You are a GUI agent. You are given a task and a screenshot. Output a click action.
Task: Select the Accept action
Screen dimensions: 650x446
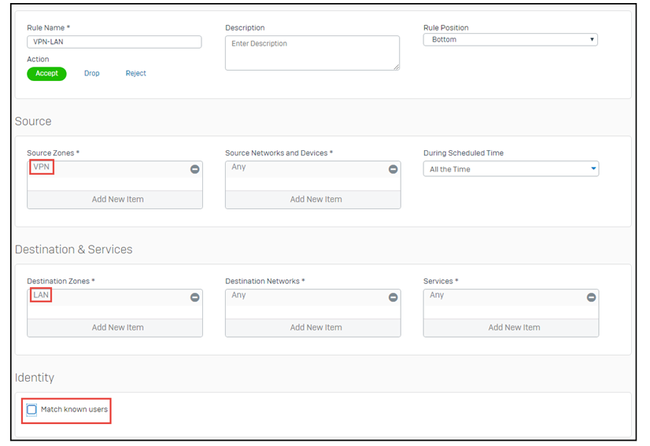[x=47, y=73]
